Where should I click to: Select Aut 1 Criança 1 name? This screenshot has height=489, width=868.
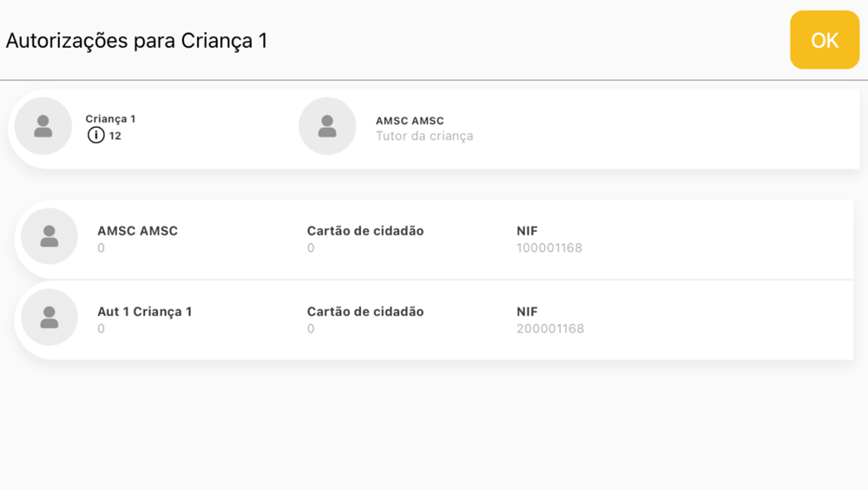pyautogui.click(x=144, y=312)
